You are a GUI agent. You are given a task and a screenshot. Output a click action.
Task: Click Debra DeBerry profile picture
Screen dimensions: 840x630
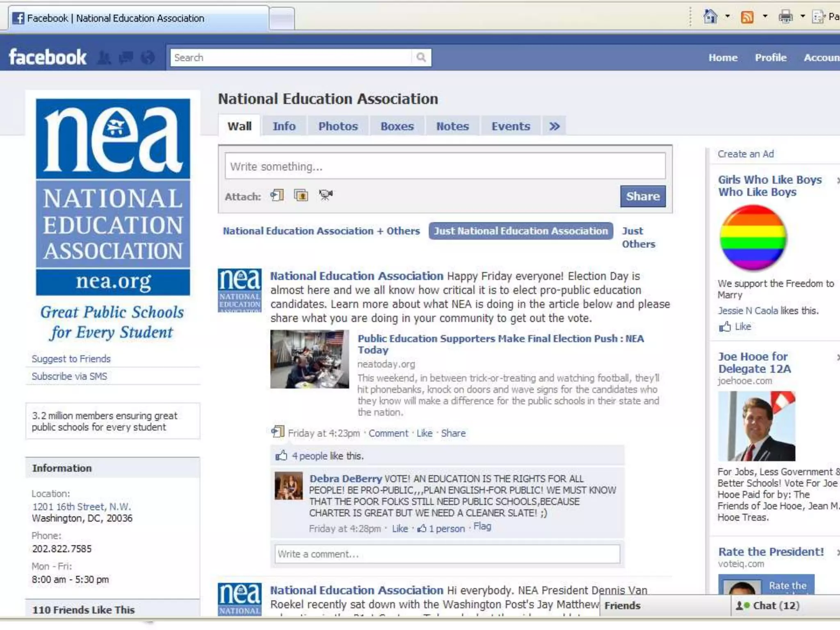coord(289,486)
